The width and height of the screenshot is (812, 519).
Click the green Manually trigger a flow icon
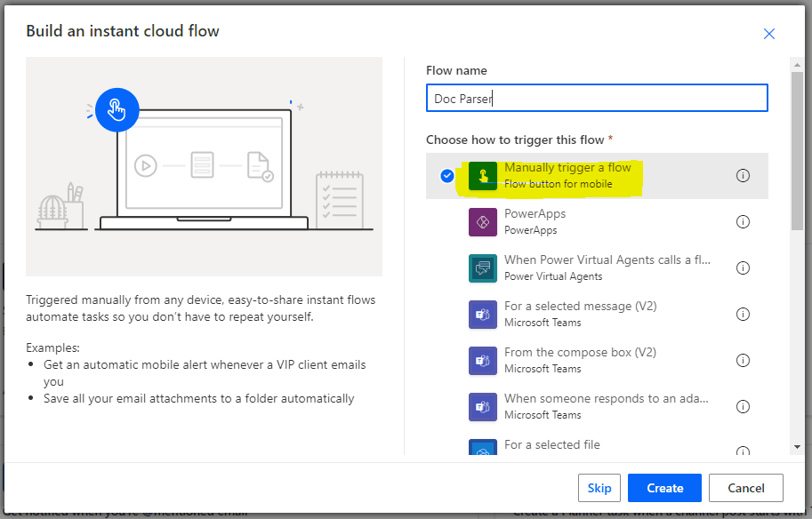pos(483,176)
